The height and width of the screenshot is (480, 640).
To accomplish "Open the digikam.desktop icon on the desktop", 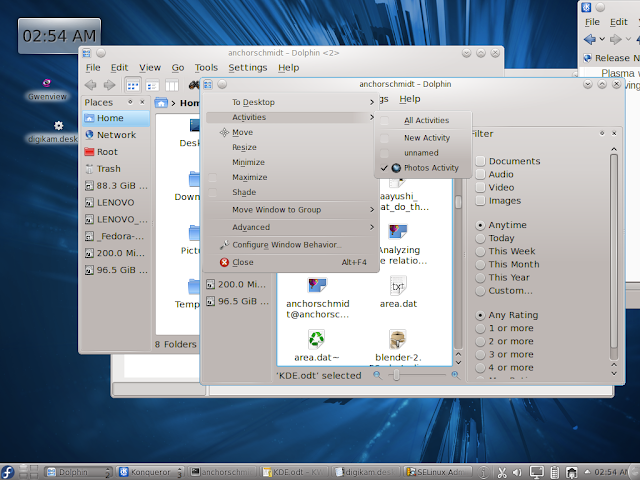I will (x=52, y=132).
